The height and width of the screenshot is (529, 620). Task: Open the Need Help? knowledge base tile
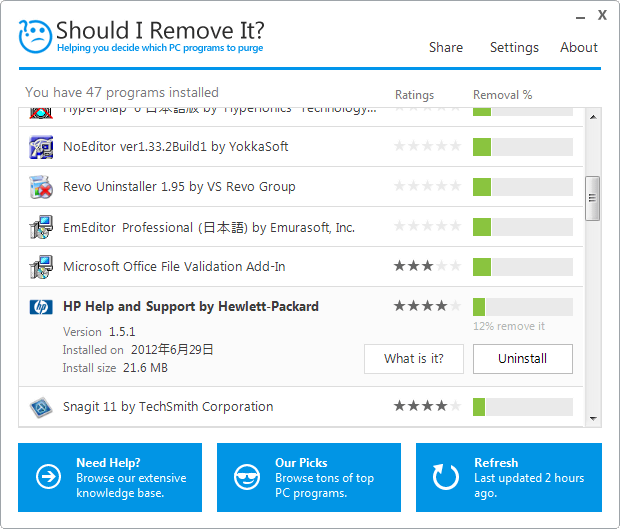[x=110, y=477]
